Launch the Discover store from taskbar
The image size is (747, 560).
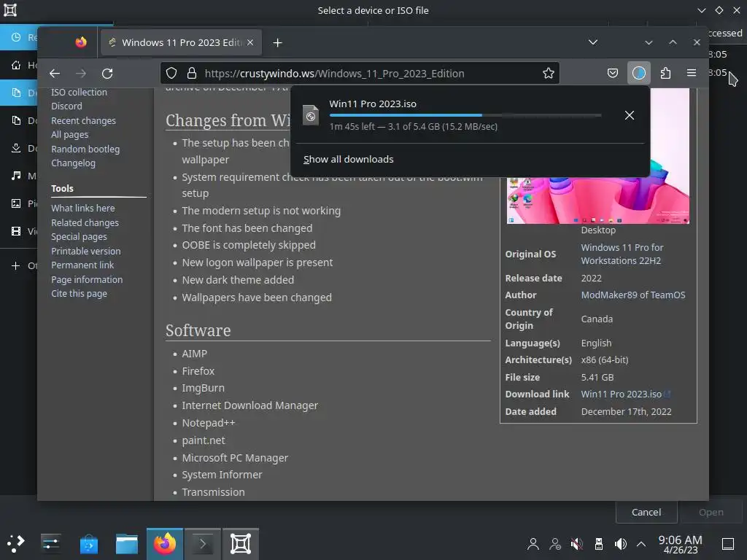pos(88,544)
